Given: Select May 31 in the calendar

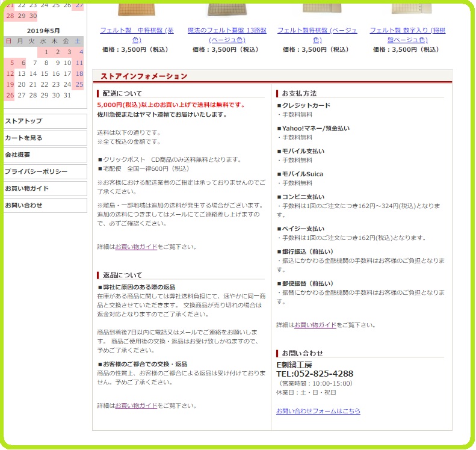Looking at the screenshot, I should (67, 95).
